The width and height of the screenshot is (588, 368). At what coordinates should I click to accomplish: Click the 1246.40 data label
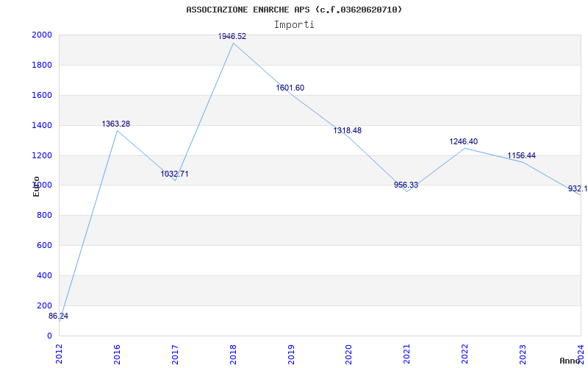(x=464, y=141)
